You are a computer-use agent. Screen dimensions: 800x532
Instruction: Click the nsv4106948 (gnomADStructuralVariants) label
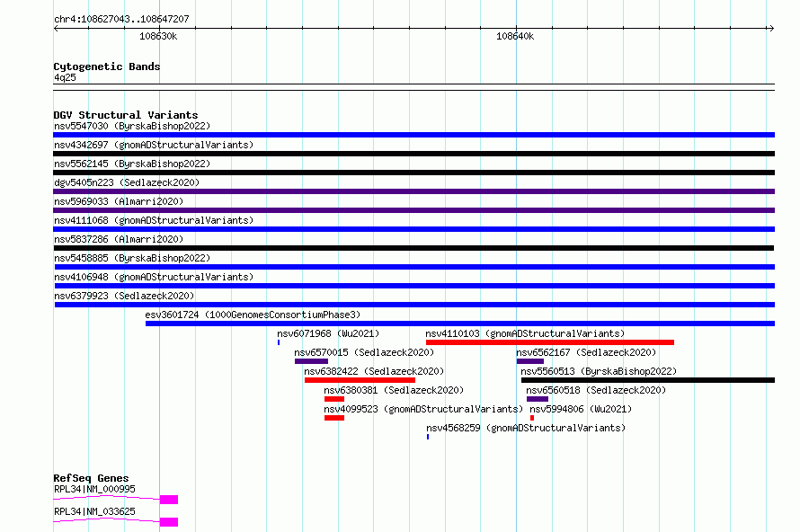pyautogui.click(x=154, y=277)
